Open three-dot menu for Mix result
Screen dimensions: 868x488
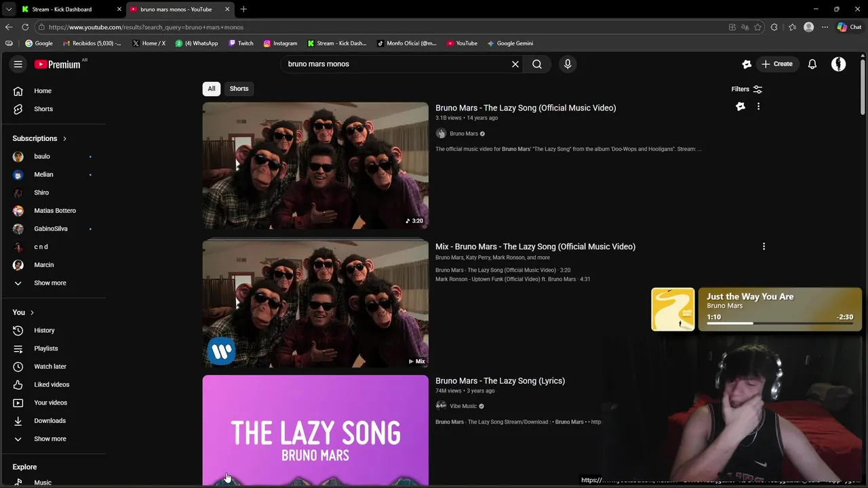(764, 247)
